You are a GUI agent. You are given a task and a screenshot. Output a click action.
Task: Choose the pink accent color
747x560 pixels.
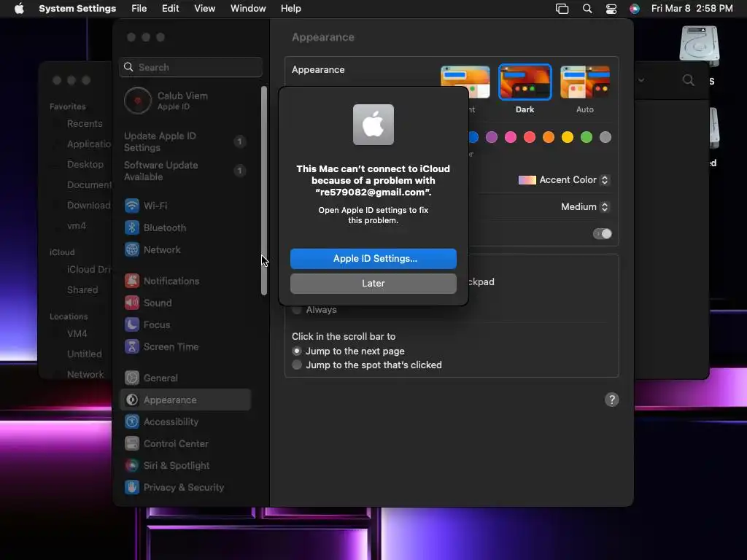pyautogui.click(x=511, y=137)
